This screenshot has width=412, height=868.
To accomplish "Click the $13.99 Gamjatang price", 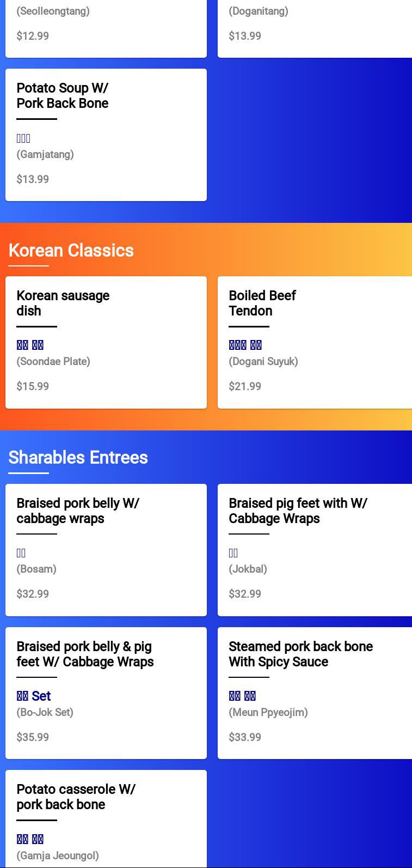I will point(33,179).
